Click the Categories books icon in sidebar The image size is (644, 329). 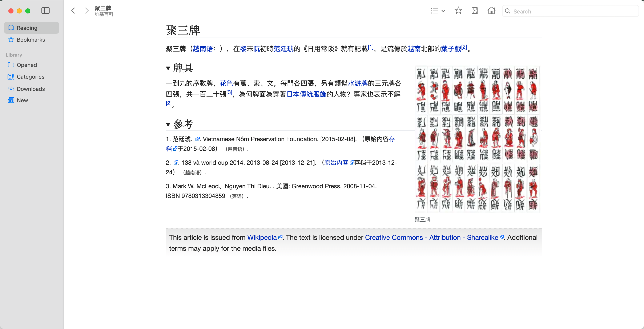(11, 77)
